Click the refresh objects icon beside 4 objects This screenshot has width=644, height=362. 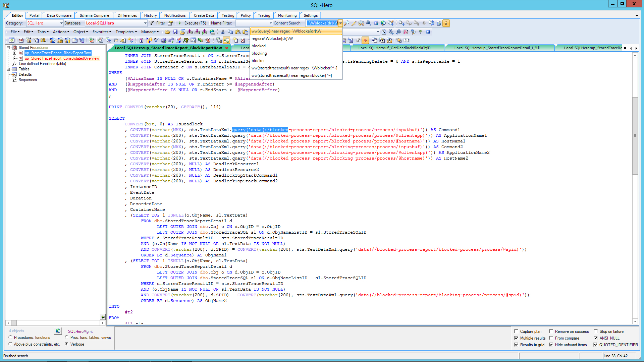[x=58, y=331]
